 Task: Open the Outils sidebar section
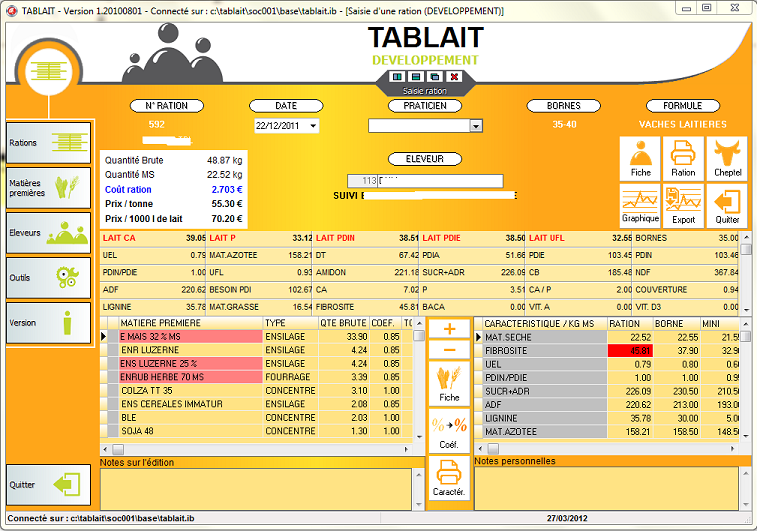[48, 278]
